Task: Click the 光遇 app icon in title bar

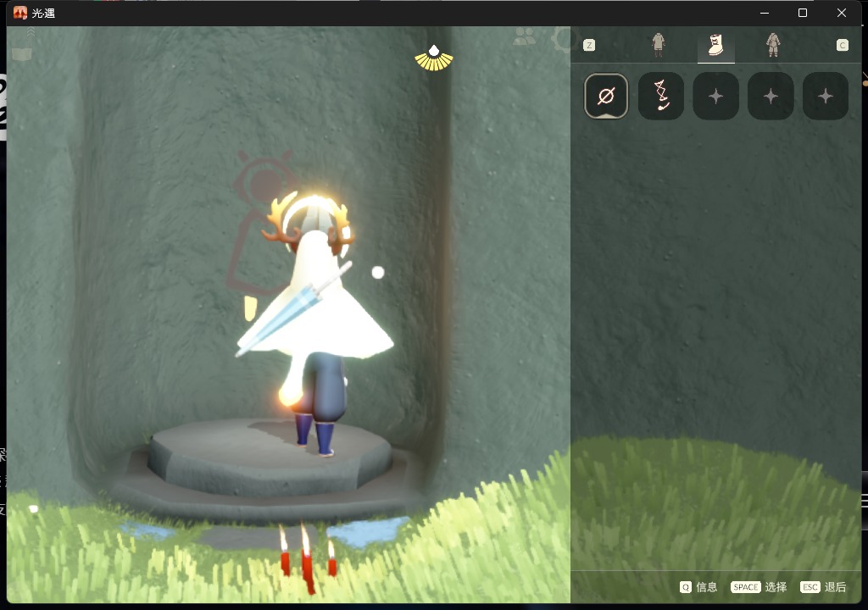Action: tap(20, 13)
